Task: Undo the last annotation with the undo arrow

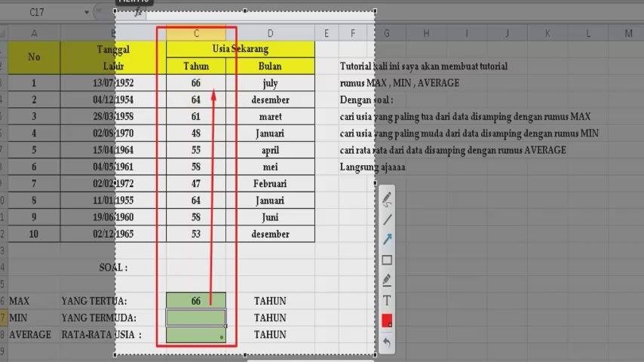Action: point(387,342)
